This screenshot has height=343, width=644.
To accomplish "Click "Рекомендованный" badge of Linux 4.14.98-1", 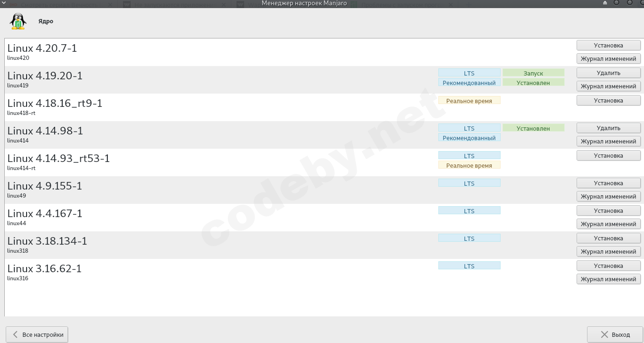I will tap(469, 138).
